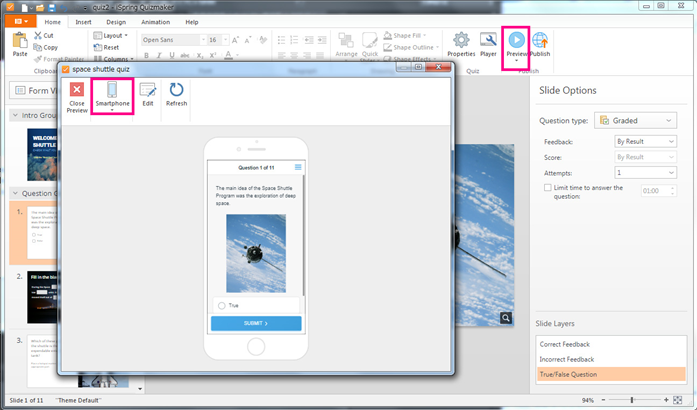
Task: Submit the answer in the phone preview
Action: (256, 323)
